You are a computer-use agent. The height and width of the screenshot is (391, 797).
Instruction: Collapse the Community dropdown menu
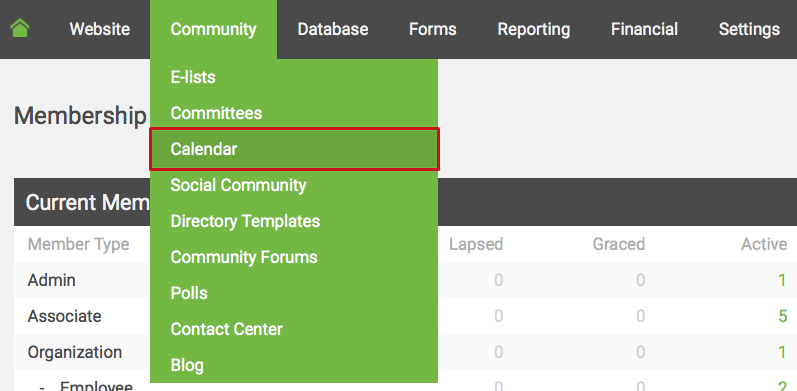coord(213,29)
